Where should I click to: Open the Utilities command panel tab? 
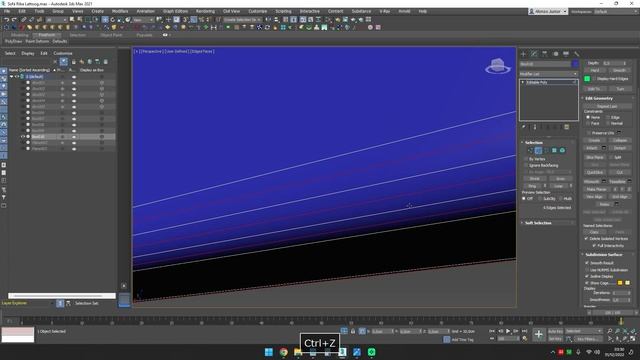pos(577,54)
